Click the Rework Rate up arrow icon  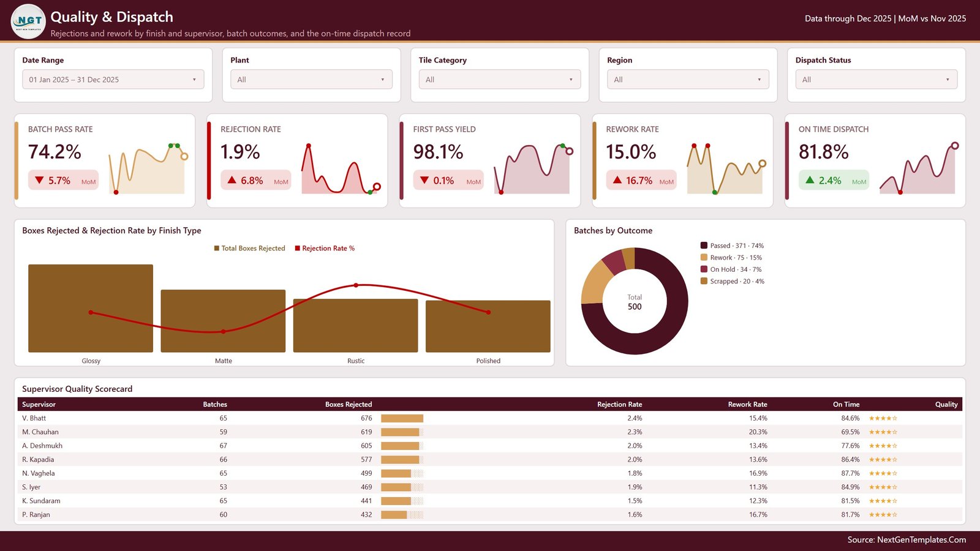pos(617,180)
